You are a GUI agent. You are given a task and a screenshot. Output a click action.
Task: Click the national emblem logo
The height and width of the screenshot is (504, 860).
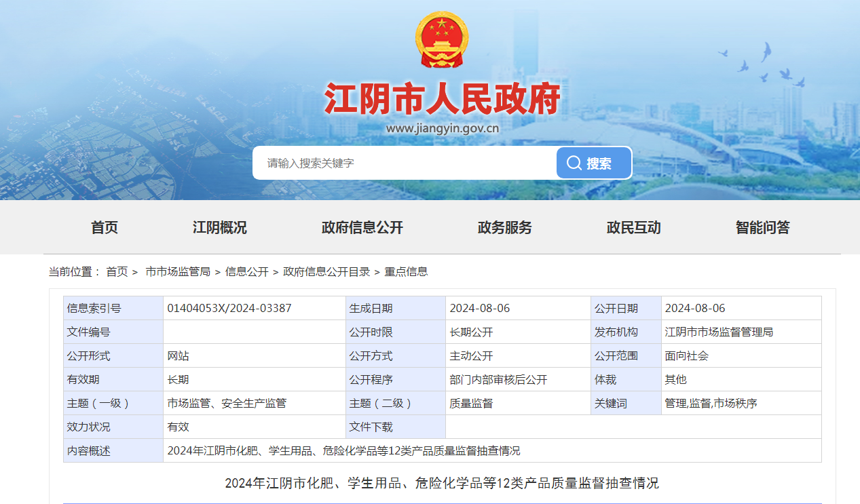(441, 39)
